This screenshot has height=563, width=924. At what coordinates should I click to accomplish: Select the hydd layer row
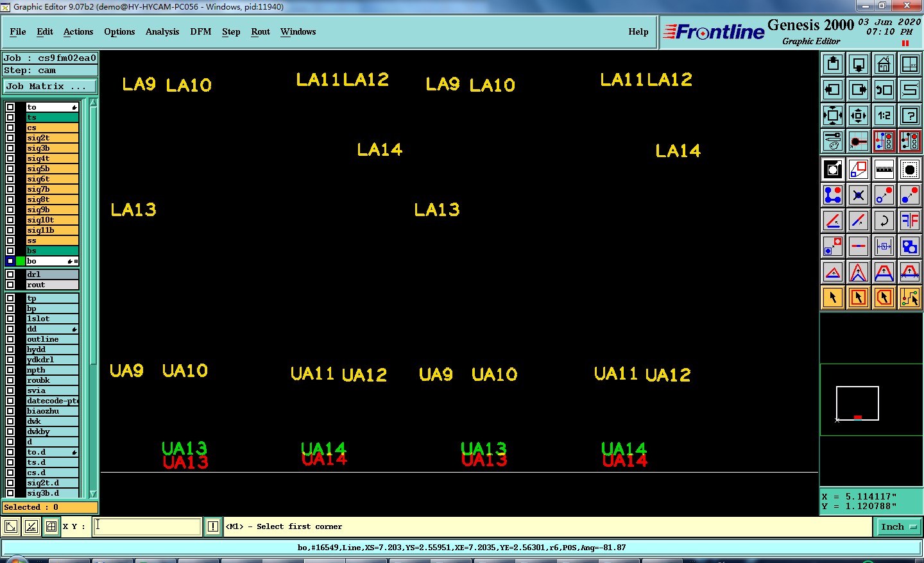tap(52, 349)
